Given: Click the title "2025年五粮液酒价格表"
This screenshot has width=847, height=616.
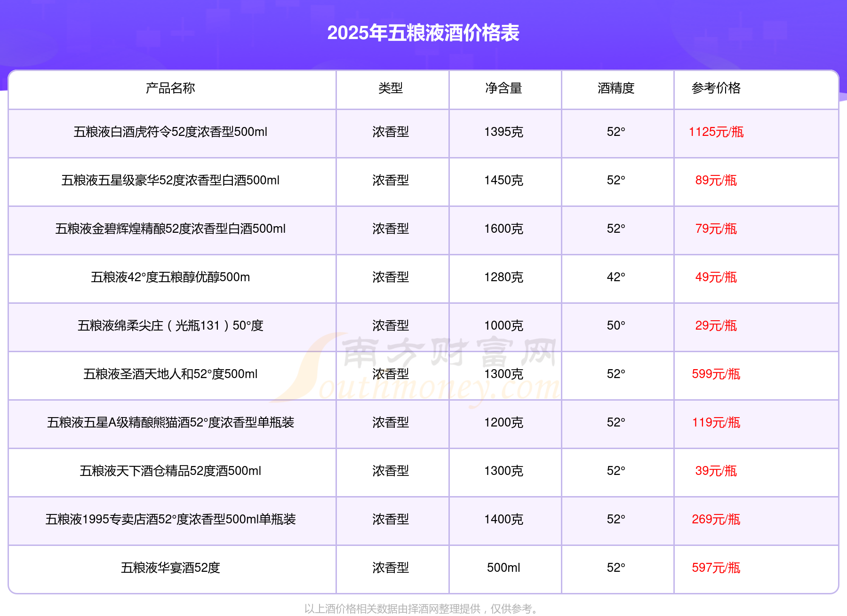Looking at the screenshot, I should point(423,33).
